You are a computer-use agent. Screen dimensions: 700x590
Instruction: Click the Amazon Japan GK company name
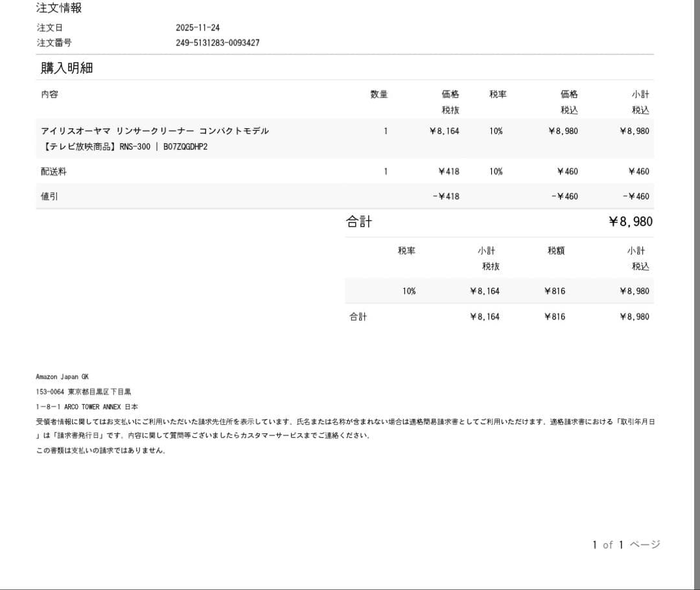(x=62, y=376)
